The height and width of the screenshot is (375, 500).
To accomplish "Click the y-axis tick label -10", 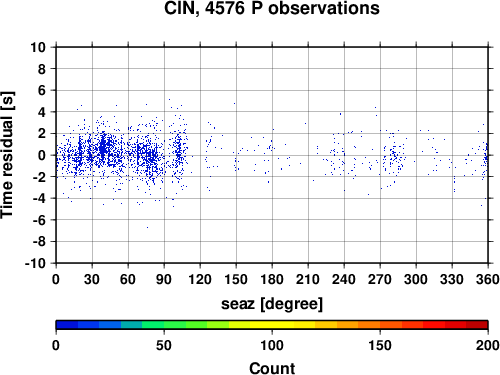I will 35,263.
